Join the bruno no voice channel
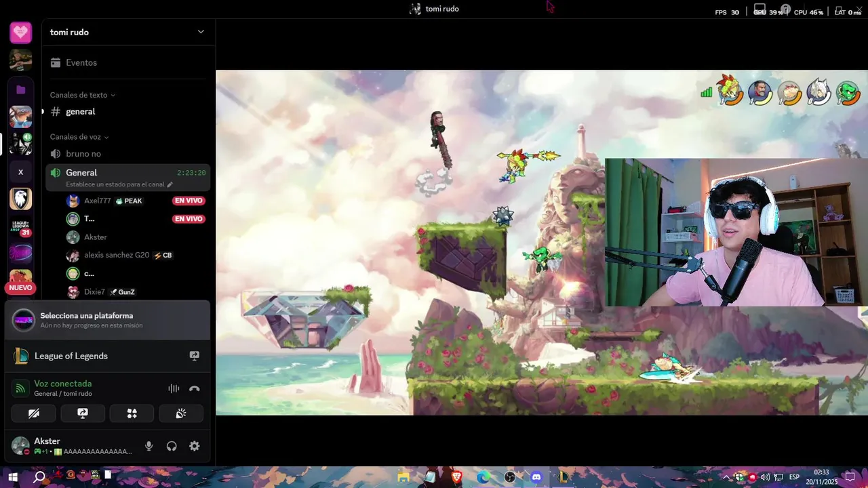Viewport: 868px width, 488px height. click(127, 154)
